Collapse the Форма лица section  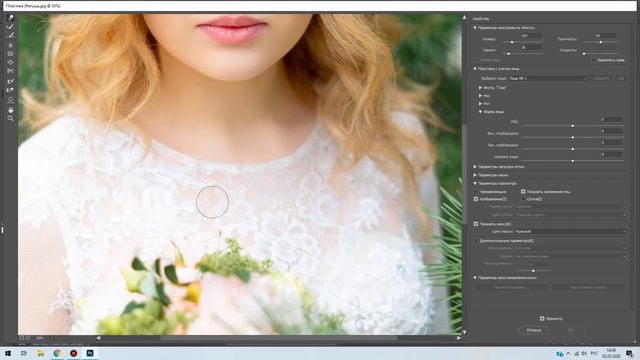tap(480, 112)
